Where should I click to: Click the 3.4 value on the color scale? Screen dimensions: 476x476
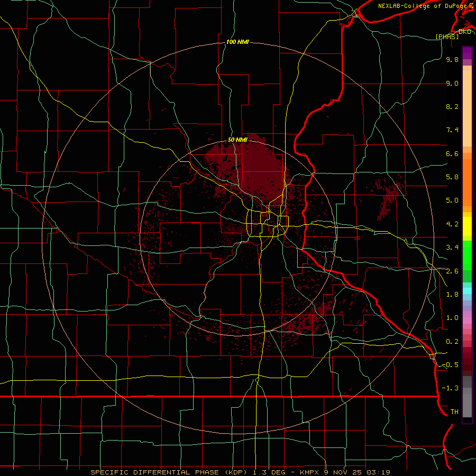click(452, 248)
